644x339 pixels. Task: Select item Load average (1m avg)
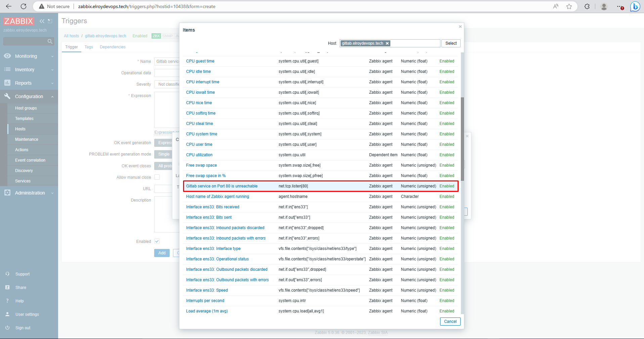pyautogui.click(x=207, y=311)
